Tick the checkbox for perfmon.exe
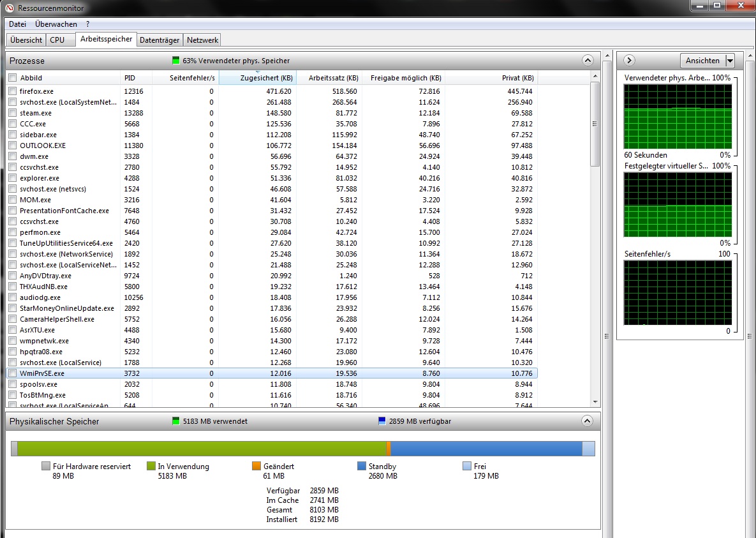 click(13, 232)
